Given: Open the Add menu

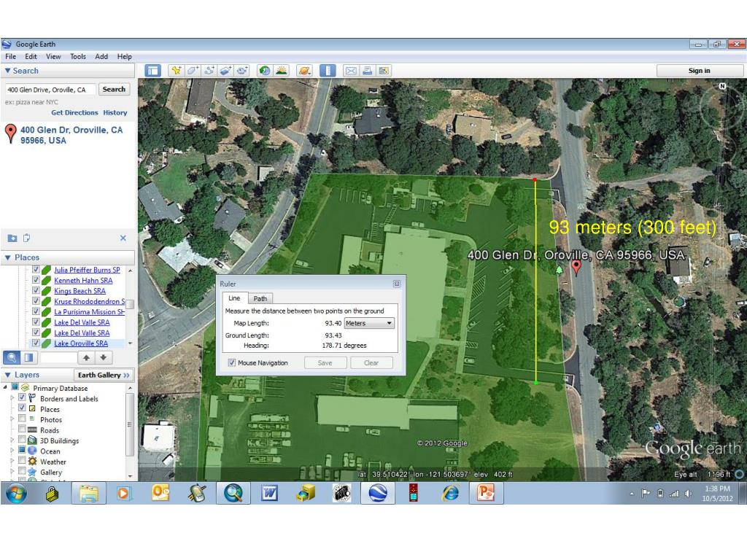Looking at the screenshot, I should click(101, 56).
